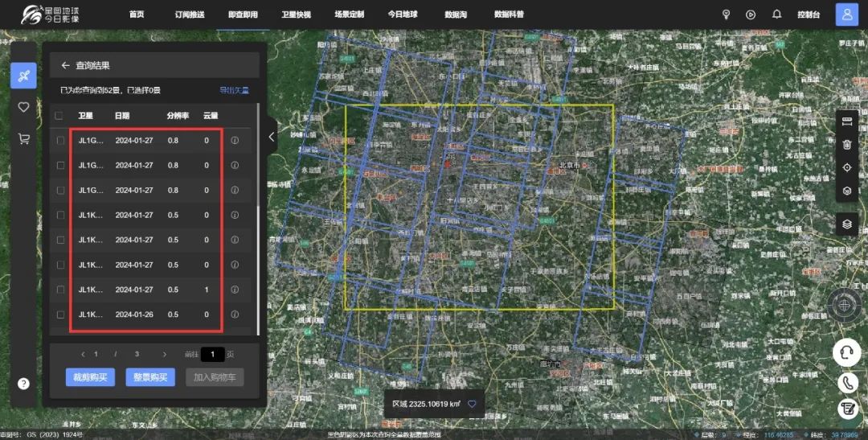The height and width of the screenshot is (440, 868).
Task: Click the trash delete icon on map toolbar
Action: 847,145
